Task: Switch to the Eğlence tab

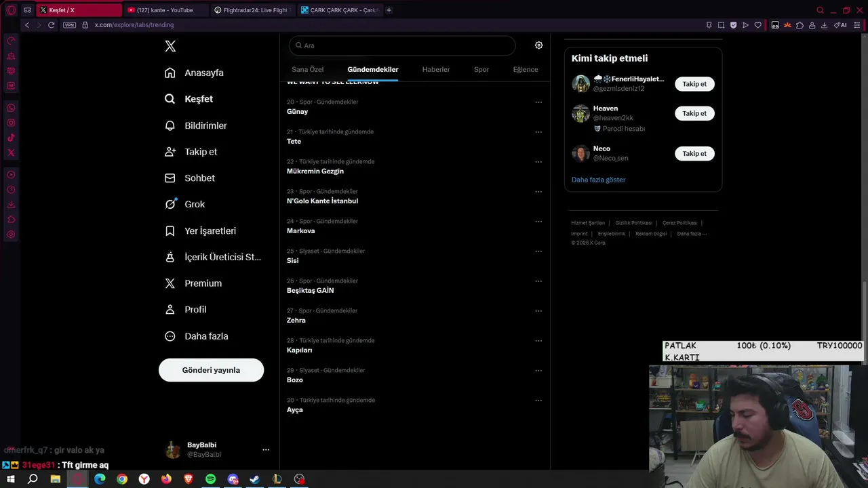Action: point(526,69)
